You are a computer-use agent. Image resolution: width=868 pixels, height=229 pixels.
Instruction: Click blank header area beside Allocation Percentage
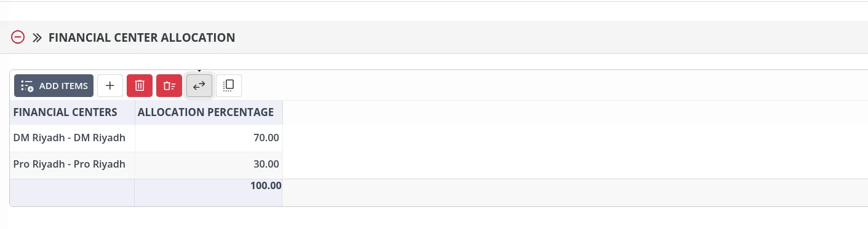pos(575,112)
